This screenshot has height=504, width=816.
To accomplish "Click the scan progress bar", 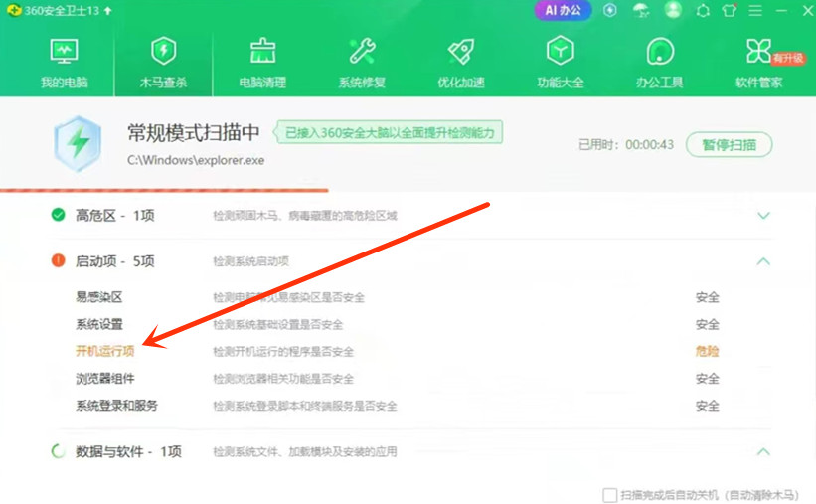I will pyautogui.click(x=164, y=190).
